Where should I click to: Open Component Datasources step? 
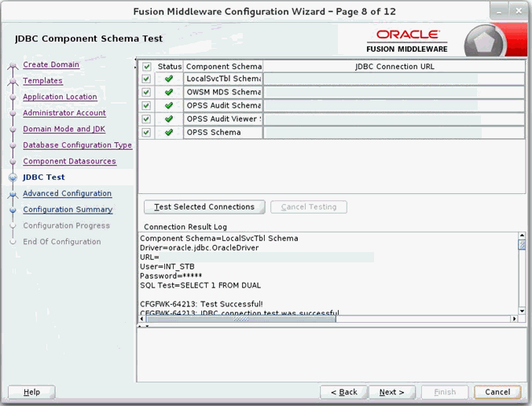point(70,161)
